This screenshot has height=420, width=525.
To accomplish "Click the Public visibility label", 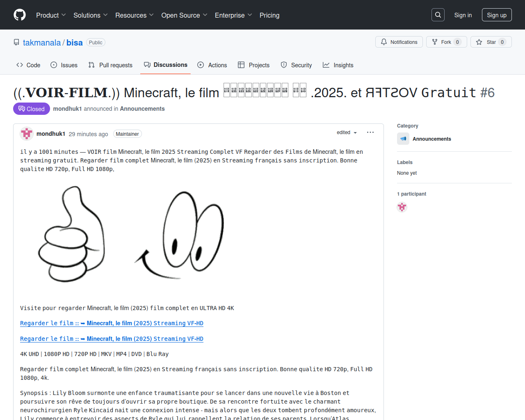I will 96,43.
